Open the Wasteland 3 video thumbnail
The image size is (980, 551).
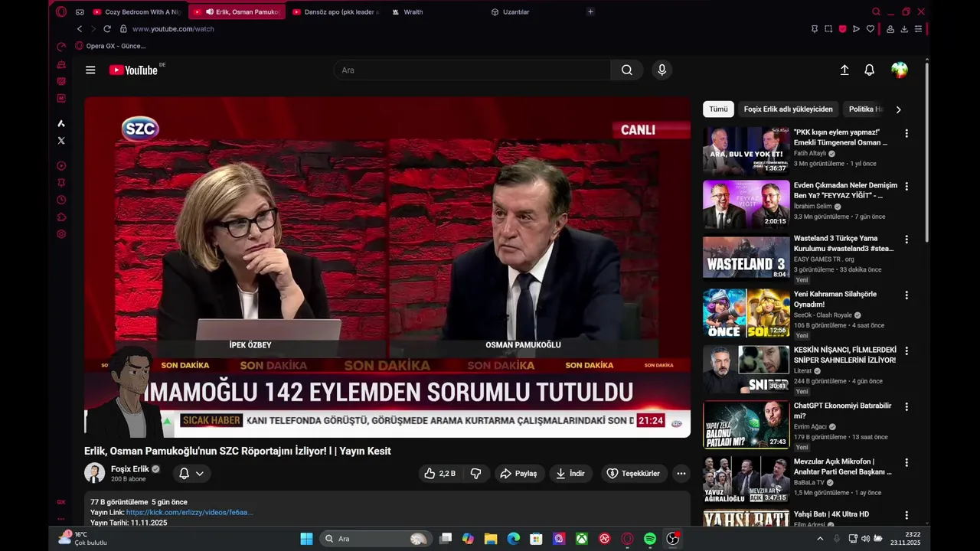(746, 258)
